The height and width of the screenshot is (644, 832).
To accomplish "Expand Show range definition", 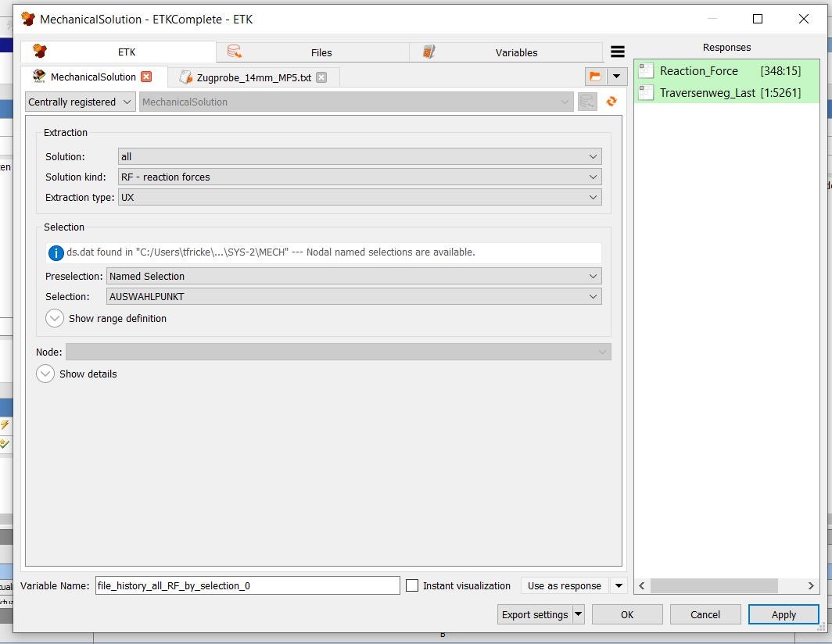I will click(x=55, y=318).
